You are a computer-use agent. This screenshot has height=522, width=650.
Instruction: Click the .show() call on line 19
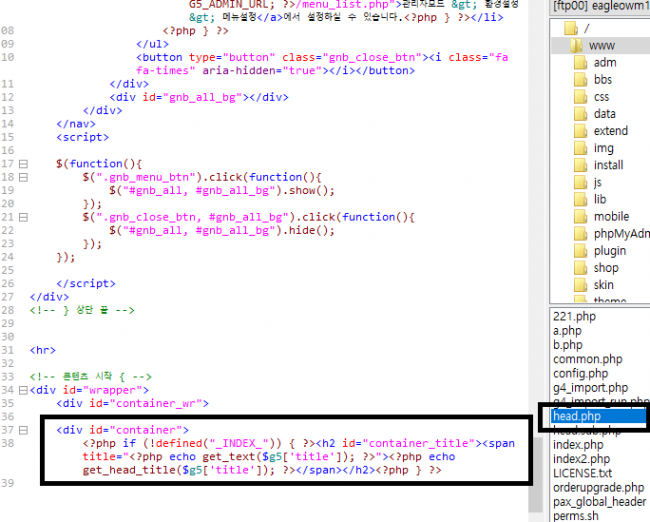pos(308,191)
